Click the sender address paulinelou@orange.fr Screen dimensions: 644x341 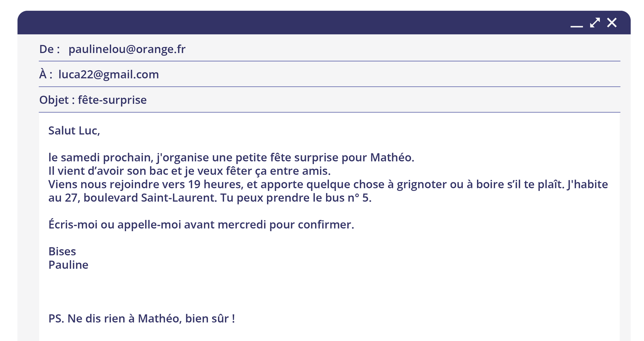tap(127, 49)
